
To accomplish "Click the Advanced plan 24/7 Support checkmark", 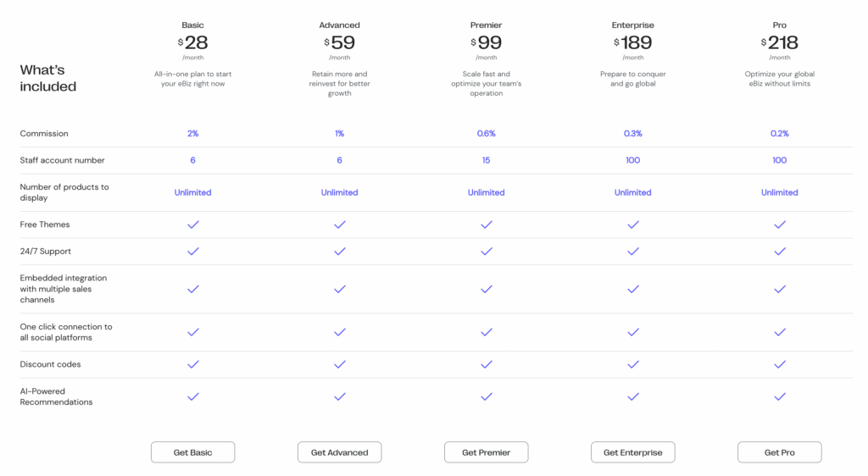I will [x=339, y=251].
